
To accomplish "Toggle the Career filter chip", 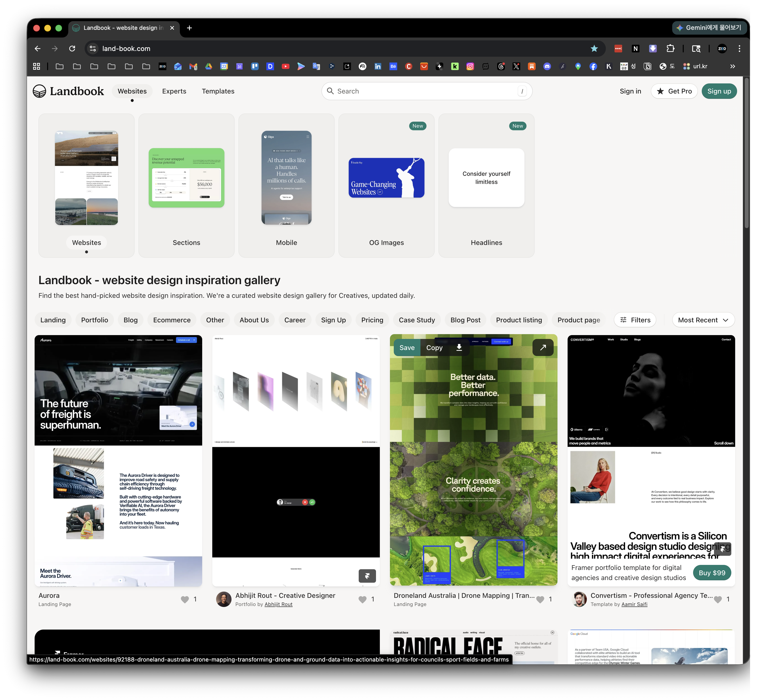I will tap(295, 320).
